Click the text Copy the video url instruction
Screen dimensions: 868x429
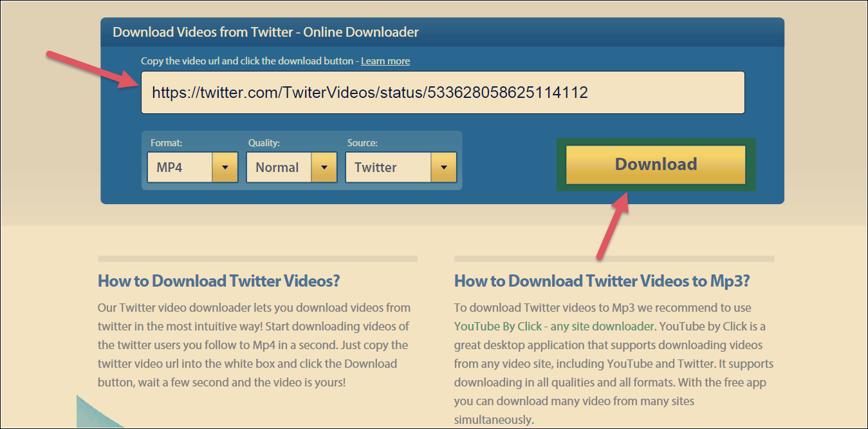(247, 61)
